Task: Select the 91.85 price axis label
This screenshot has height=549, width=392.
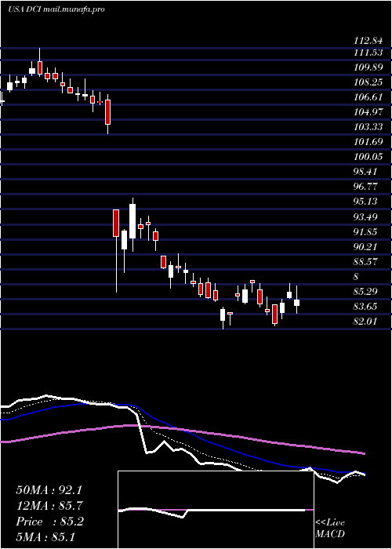Action: tap(366, 232)
